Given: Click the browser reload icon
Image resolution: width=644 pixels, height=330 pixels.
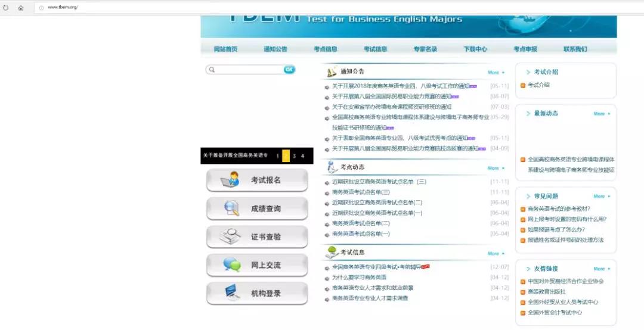Looking at the screenshot, I should click(6, 8).
